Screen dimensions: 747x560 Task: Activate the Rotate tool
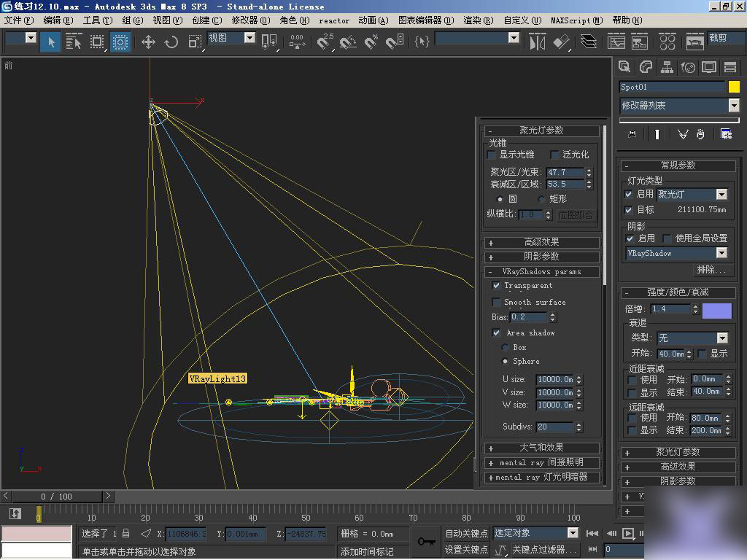coord(171,42)
